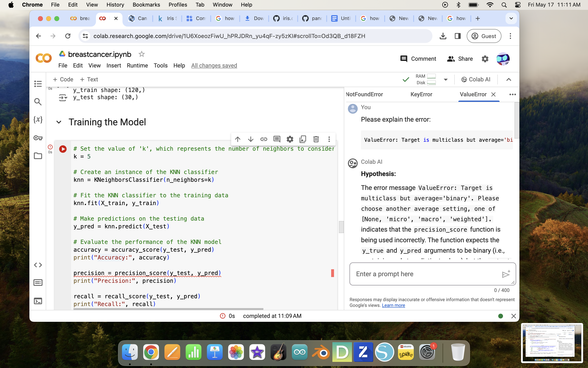Open the Insert menu
Image resolution: width=588 pixels, height=368 pixels.
(x=114, y=65)
